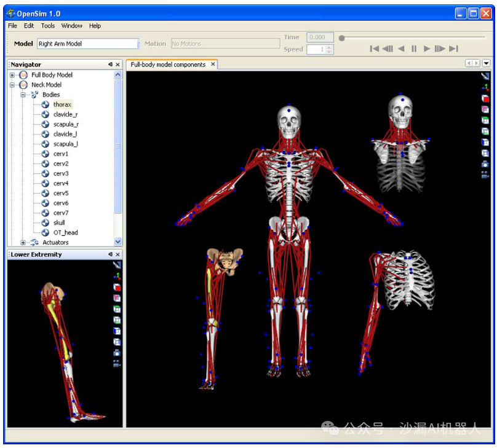Collapse the Neck Model tree node
This screenshot has width=497, height=448.
pos(12,85)
